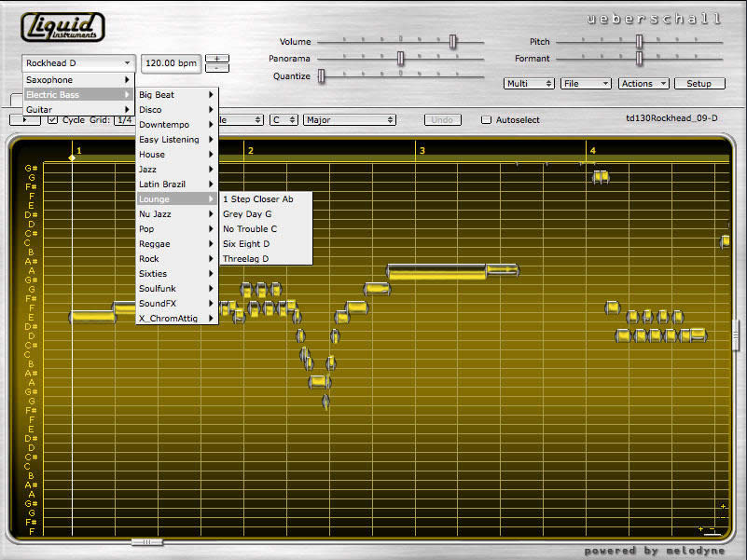This screenshot has width=747, height=560.
Task: Open the Downtempo submenu
Action: [x=177, y=125]
